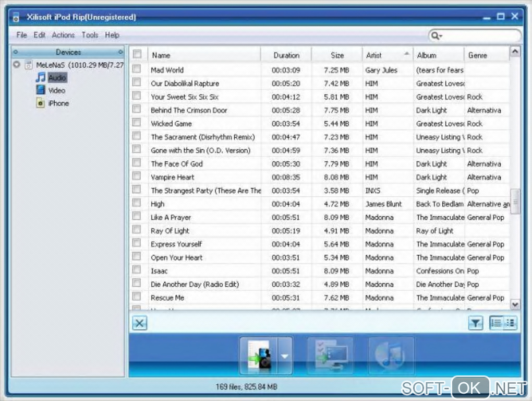Screen dimensions: 532x401
Task: Toggle the select-all checkbox in header
Action: tap(137, 54)
